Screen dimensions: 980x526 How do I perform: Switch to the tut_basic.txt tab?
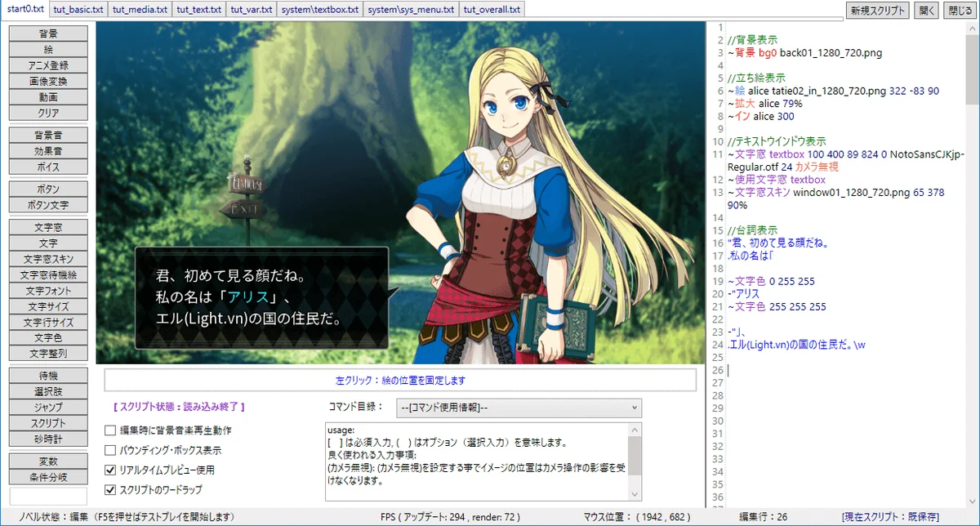(78, 10)
